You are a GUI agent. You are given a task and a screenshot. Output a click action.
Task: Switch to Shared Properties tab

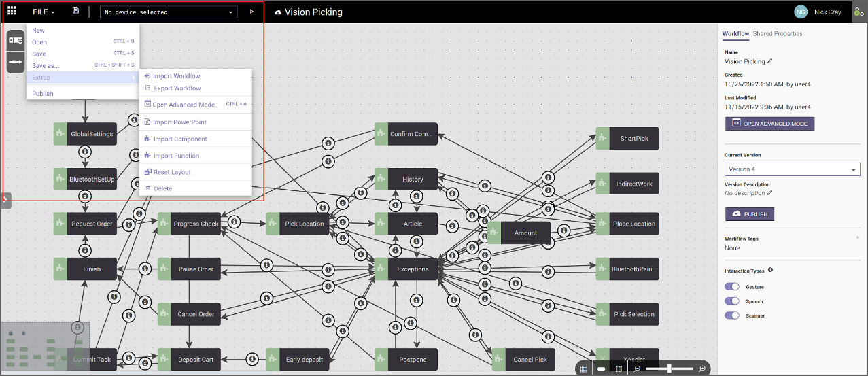coord(778,33)
